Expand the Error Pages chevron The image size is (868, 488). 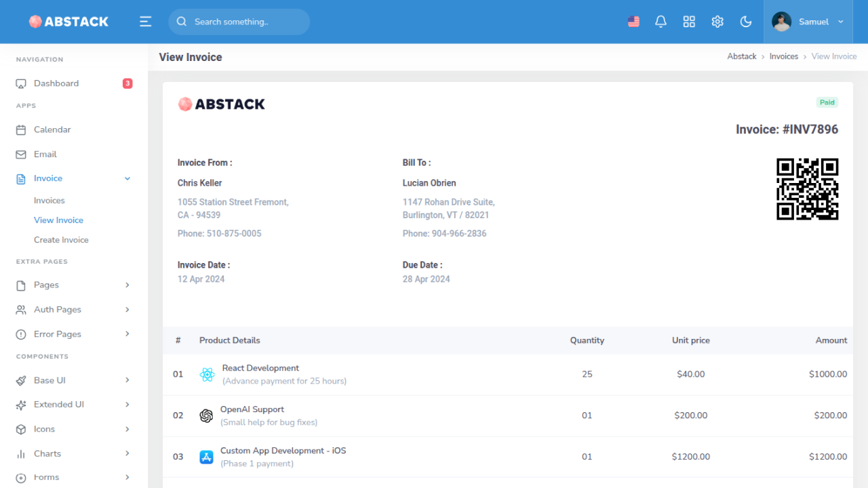127,334
